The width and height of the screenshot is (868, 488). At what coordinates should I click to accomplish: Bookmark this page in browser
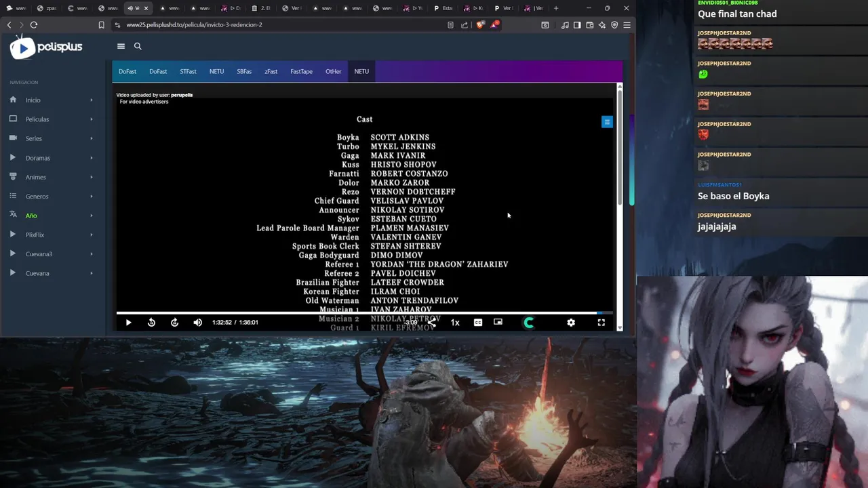pyautogui.click(x=101, y=25)
